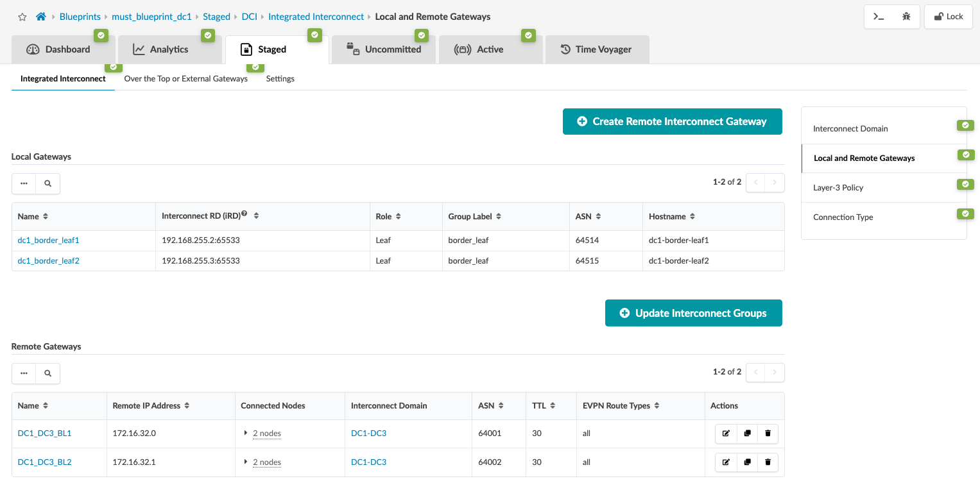Toggle the Lock blueprint button

point(948,17)
